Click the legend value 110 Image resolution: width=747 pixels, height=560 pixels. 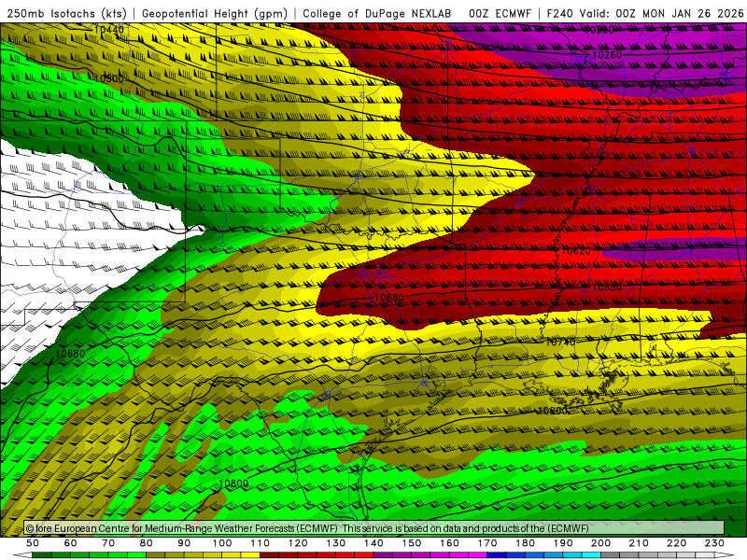(x=261, y=543)
